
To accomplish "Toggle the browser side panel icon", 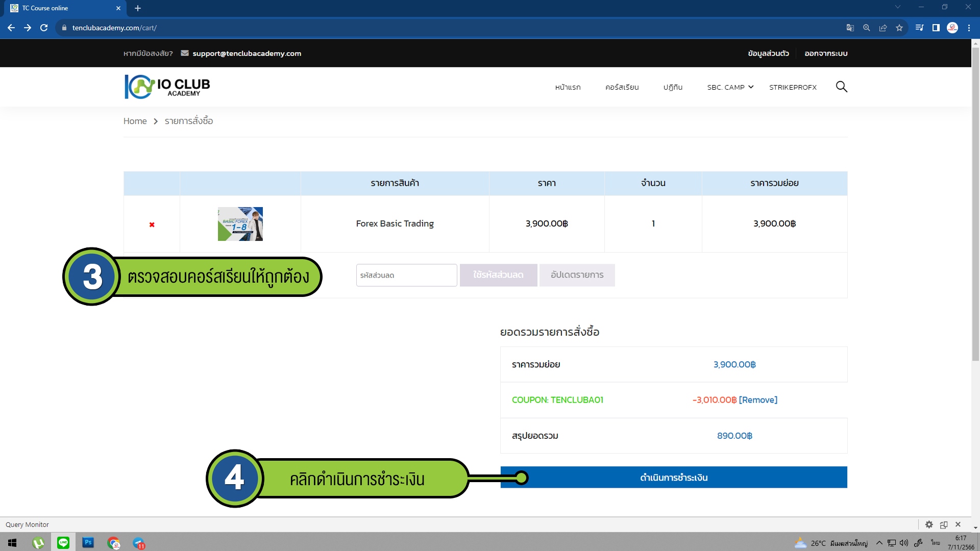I will coord(936,28).
